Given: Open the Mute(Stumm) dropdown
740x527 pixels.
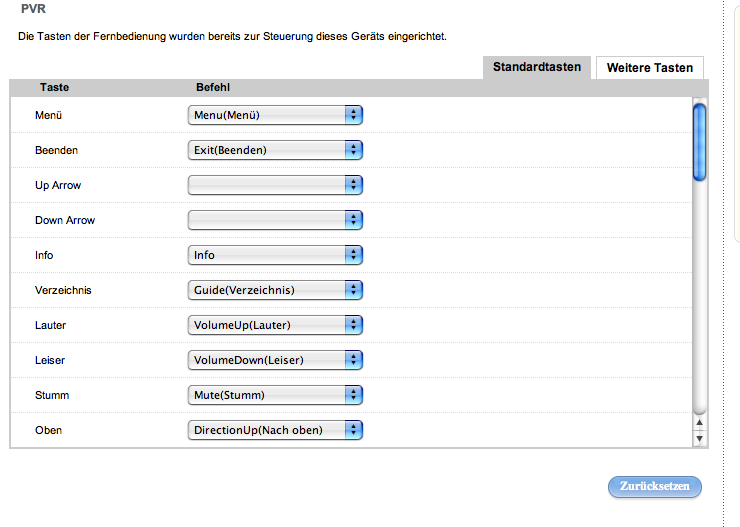Looking at the screenshot, I should coord(275,395).
